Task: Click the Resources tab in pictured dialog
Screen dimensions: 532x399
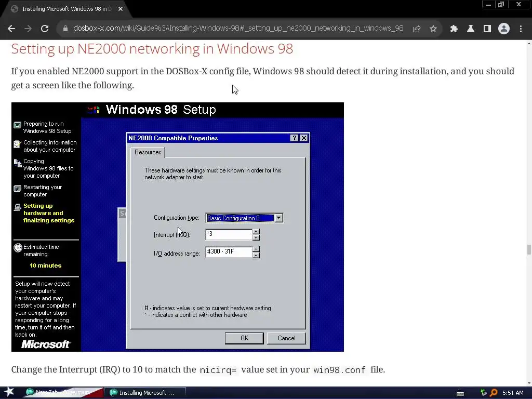Action: [148, 152]
